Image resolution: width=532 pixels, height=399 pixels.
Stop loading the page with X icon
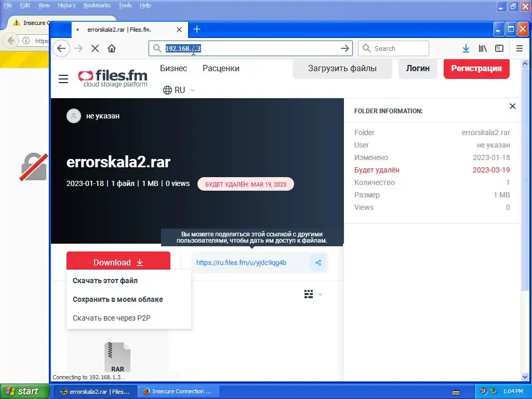click(95, 48)
